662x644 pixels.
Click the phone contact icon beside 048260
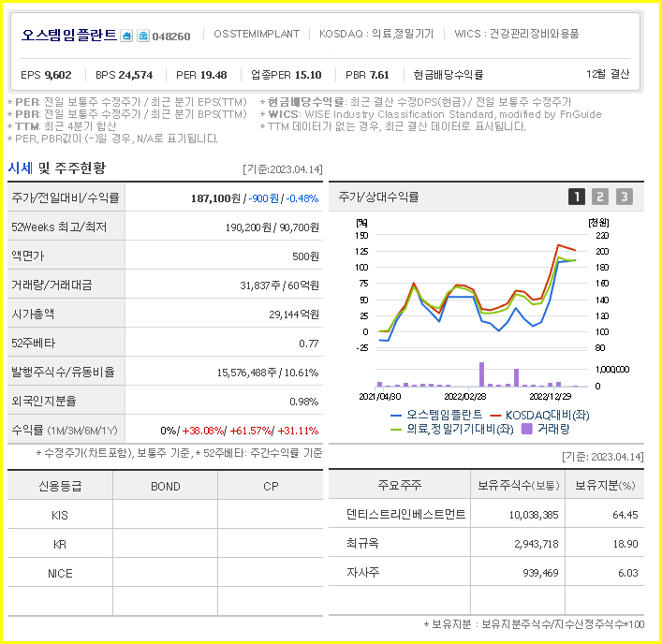[143, 36]
